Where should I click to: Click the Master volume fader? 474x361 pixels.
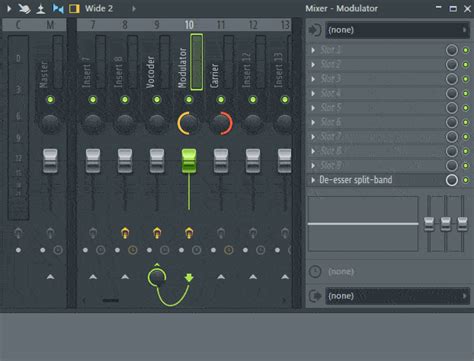click(50, 161)
